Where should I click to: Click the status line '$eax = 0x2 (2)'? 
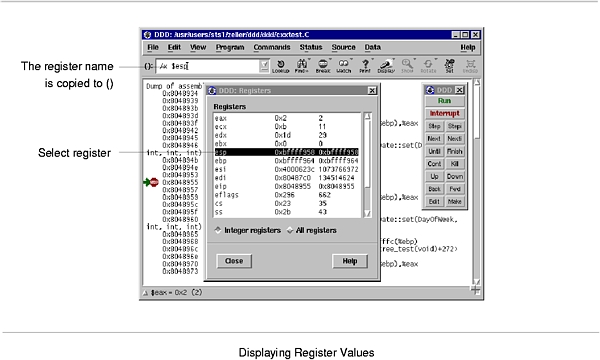coord(176,293)
